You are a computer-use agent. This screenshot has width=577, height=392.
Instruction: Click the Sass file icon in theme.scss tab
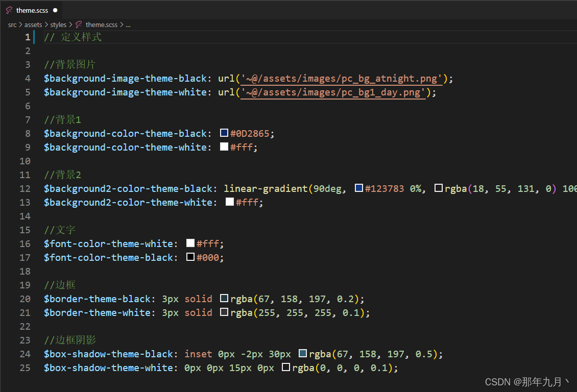(x=9, y=10)
